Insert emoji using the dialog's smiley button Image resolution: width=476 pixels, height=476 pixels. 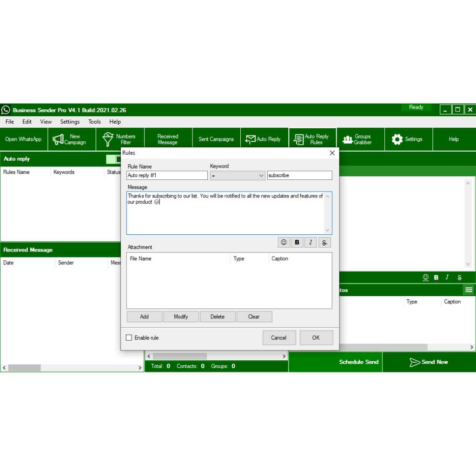284,242
